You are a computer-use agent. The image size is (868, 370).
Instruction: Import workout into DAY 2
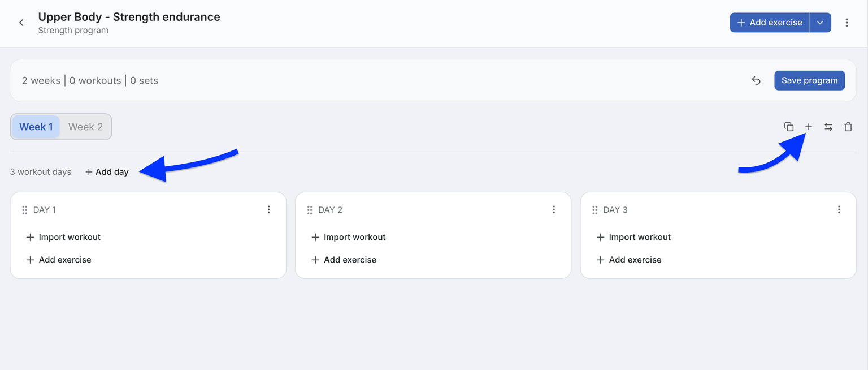(349, 237)
